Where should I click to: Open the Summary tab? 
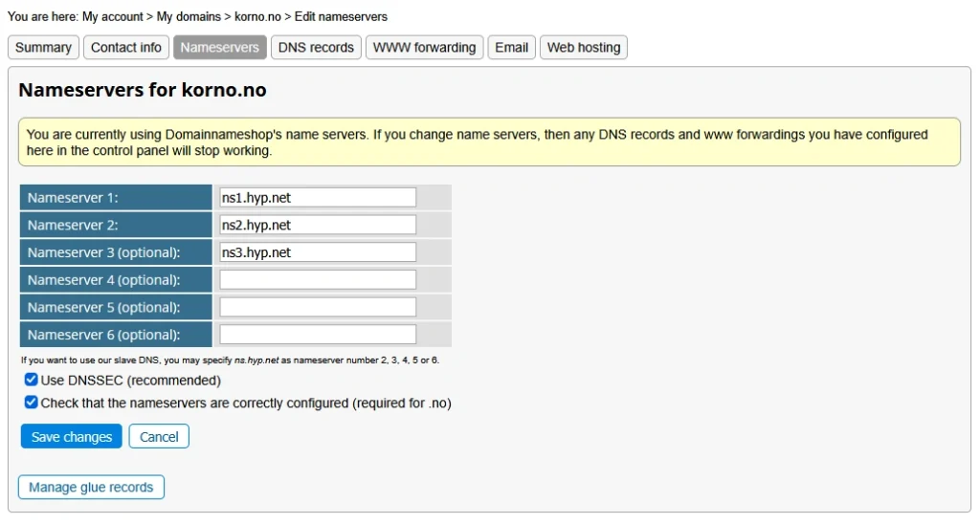[x=43, y=48]
